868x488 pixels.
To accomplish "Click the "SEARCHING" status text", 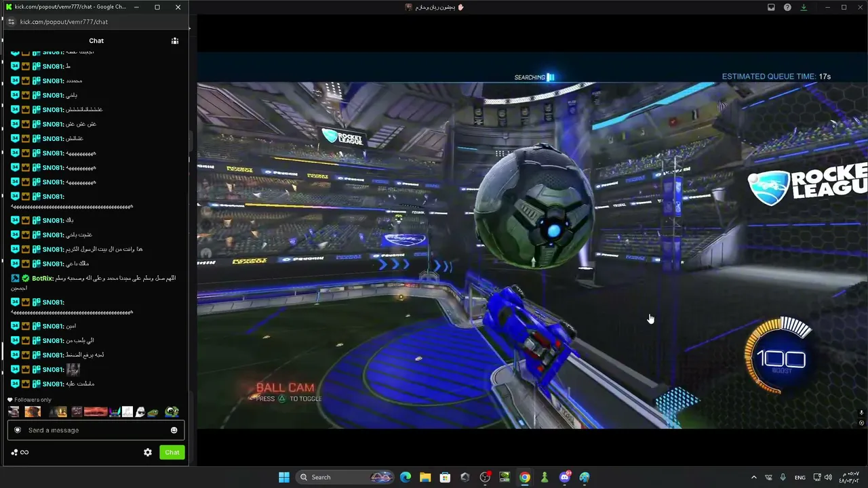I will tap(530, 77).
